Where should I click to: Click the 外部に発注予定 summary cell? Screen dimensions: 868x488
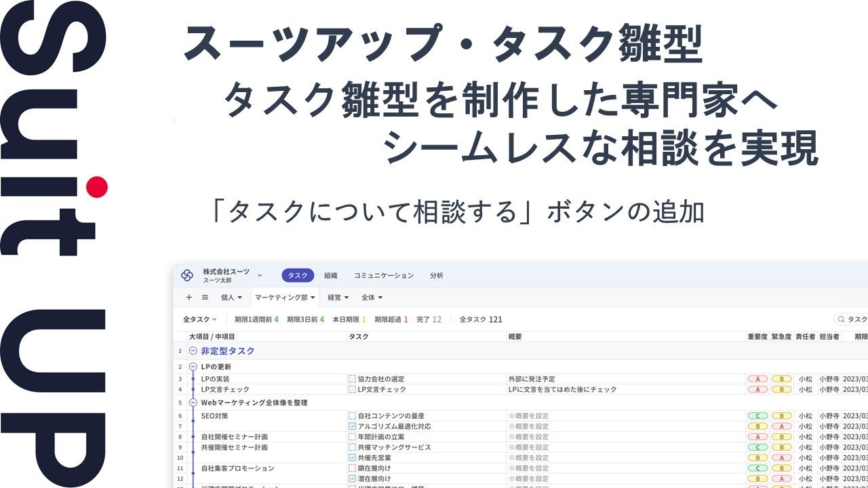coord(531,380)
